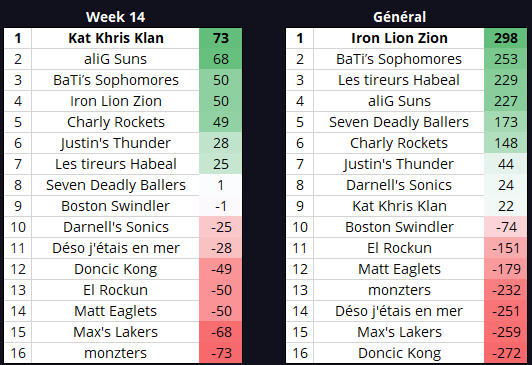Screen dimensions: 532x365
Task: Click the green 73 score cell
Action: pyautogui.click(x=221, y=38)
